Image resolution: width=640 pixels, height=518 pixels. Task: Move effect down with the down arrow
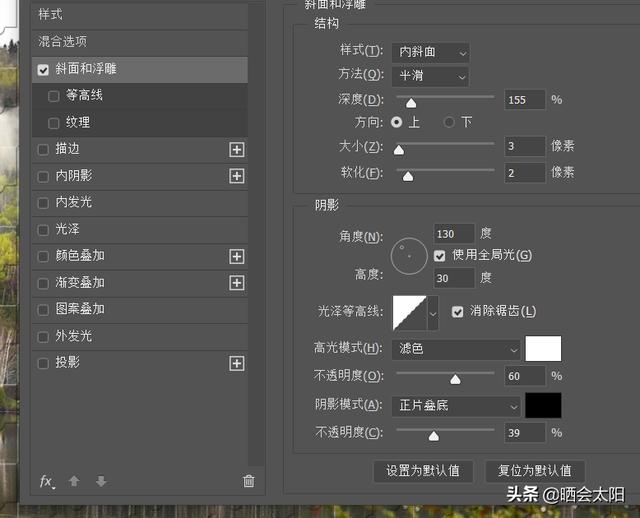pyautogui.click(x=101, y=481)
